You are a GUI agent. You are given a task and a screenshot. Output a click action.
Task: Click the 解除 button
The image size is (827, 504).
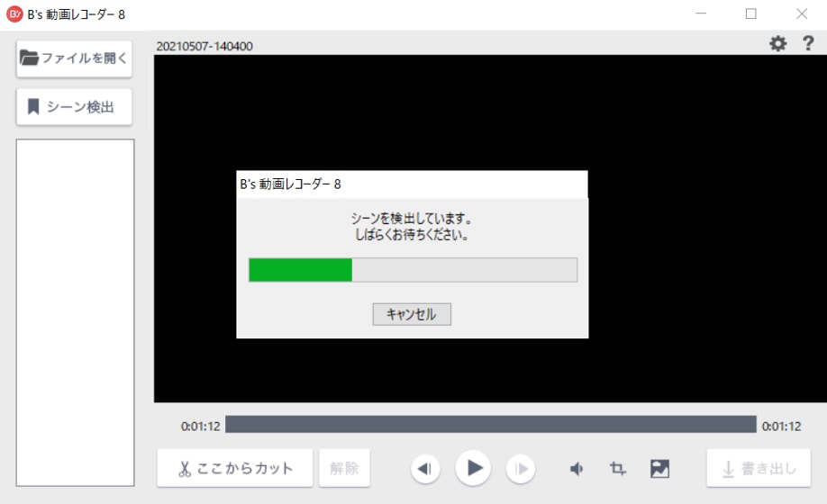344,468
